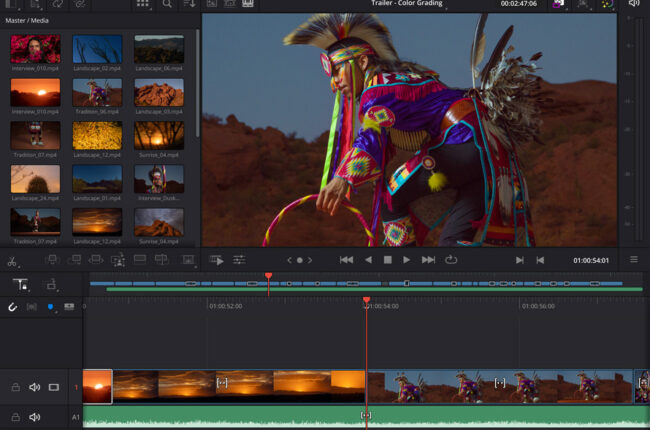This screenshot has width=650, height=430.
Task: Expand the trim tool options dropdown
Action: [x=21, y=284]
